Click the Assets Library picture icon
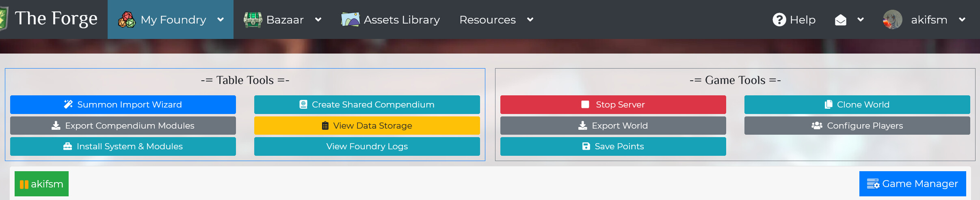This screenshot has width=980, height=200. coord(350,19)
